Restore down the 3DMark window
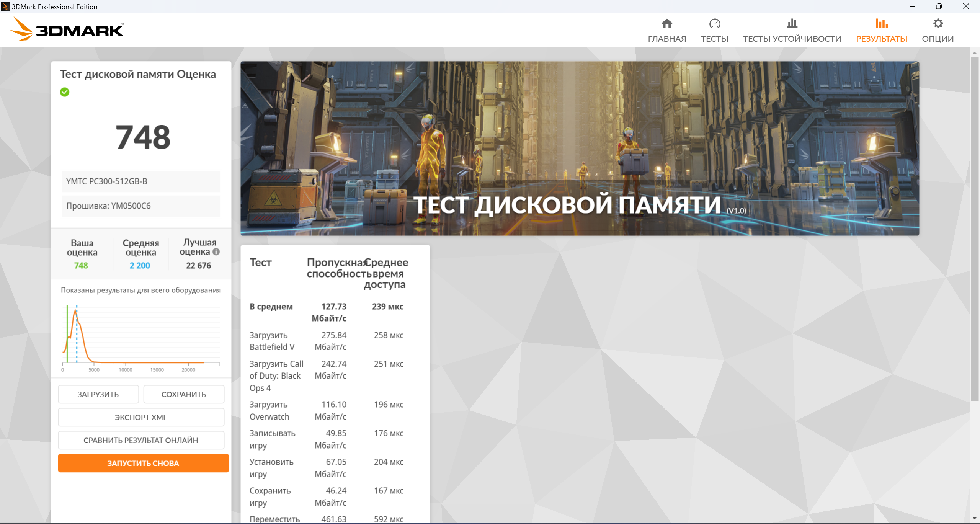 (939, 7)
